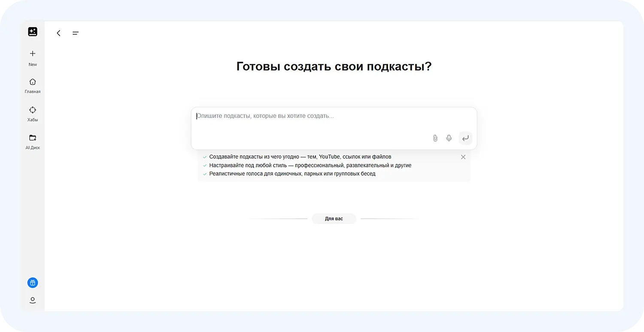Click the green checkmark beside реалистичные голоса tip
The height and width of the screenshot is (332, 644).
coord(205,174)
